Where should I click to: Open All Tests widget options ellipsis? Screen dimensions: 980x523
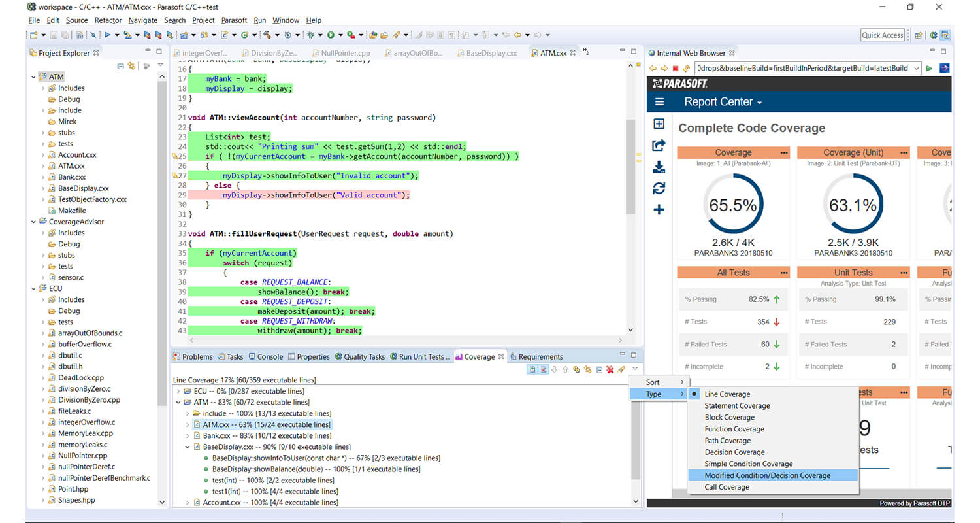pyautogui.click(x=784, y=273)
